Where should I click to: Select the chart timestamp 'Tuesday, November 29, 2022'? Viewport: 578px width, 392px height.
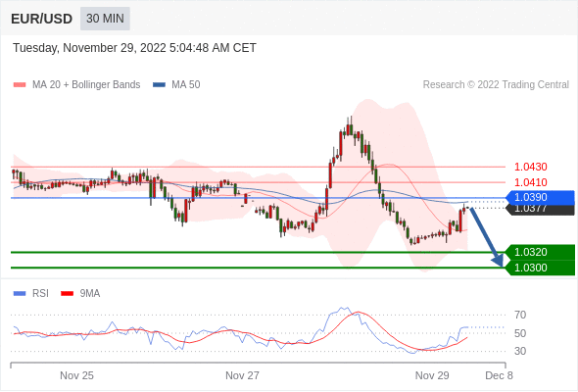coord(89,48)
